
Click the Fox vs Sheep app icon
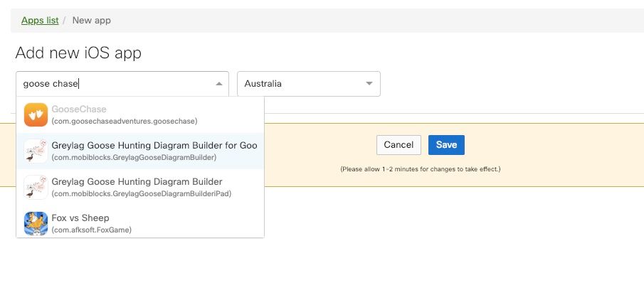click(x=36, y=223)
